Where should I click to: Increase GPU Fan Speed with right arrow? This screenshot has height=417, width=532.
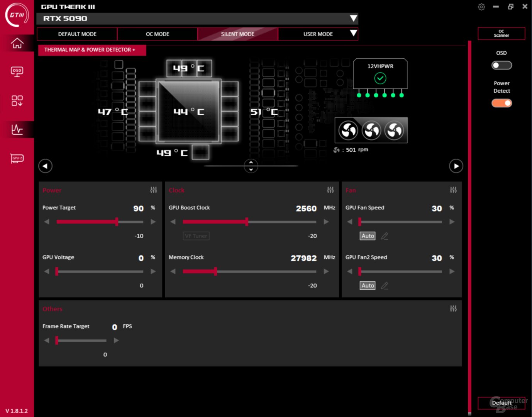click(452, 222)
